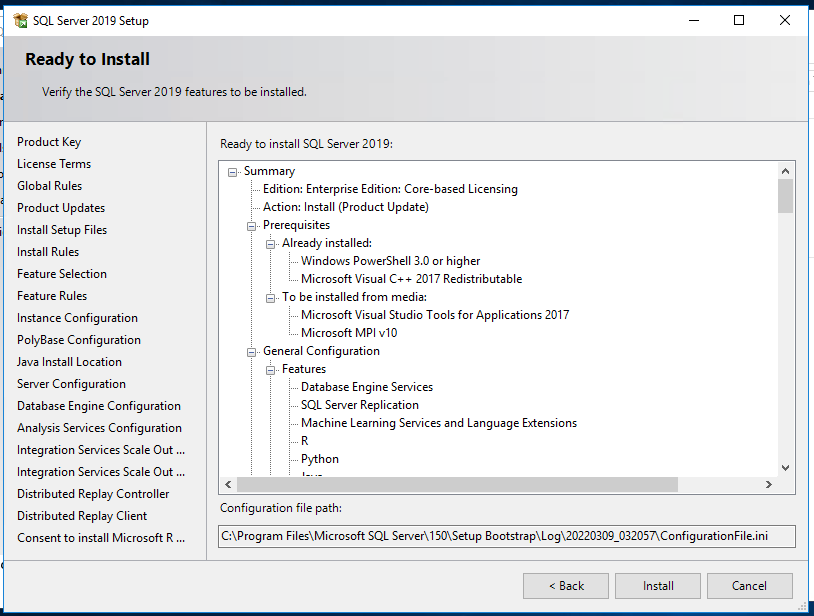Click the Prerequisites tree label

tap(296, 225)
